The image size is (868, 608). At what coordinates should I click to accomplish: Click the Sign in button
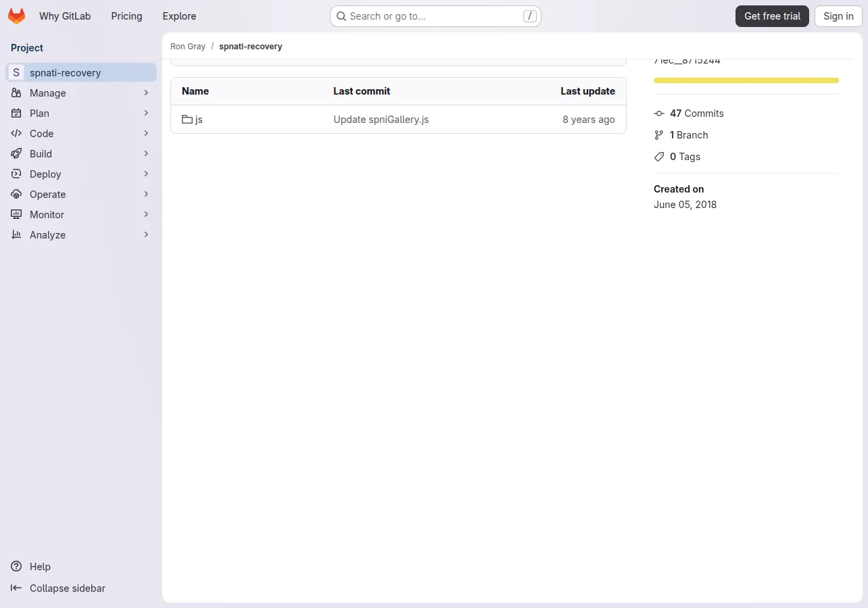click(x=838, y=16)
